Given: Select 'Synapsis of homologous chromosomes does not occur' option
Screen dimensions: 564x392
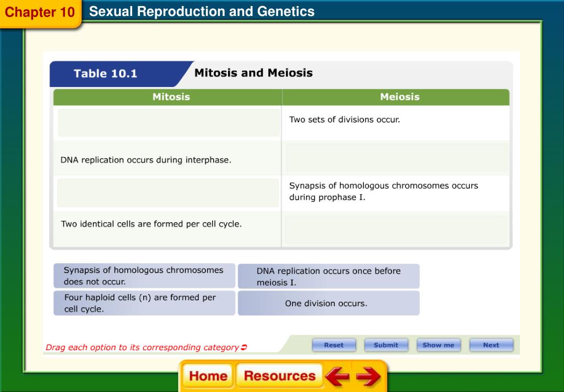Looking at the screenshot, I should point(144,276).
